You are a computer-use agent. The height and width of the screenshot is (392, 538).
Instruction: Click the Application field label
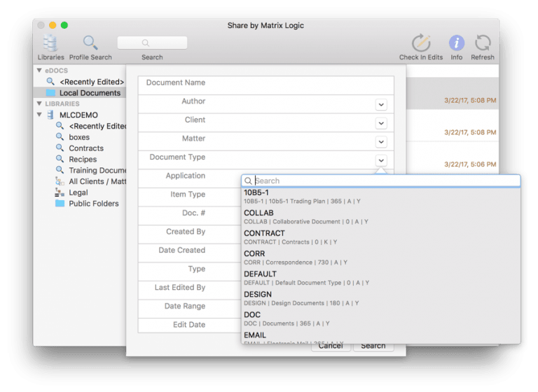click(x=186, y=176)
